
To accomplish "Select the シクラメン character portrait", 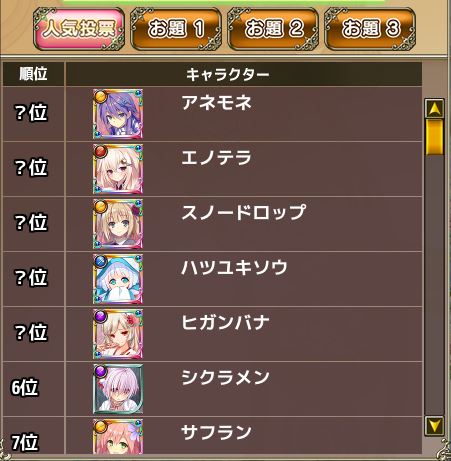I will (x=118, y=389).
